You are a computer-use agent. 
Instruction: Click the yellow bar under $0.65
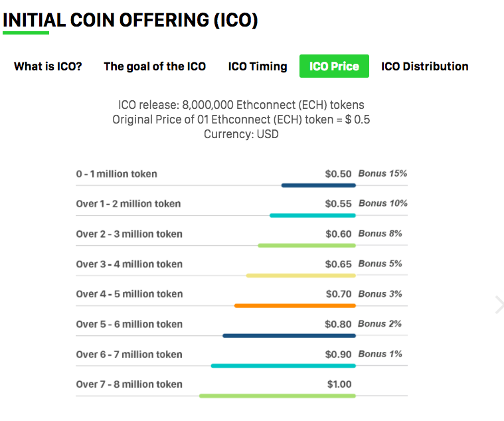300,276
